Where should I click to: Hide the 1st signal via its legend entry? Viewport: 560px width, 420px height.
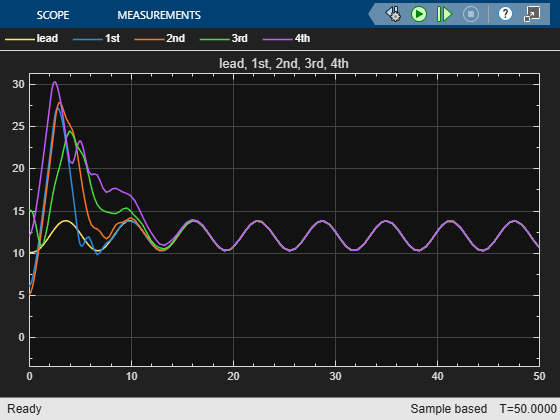tap(96, 38)
